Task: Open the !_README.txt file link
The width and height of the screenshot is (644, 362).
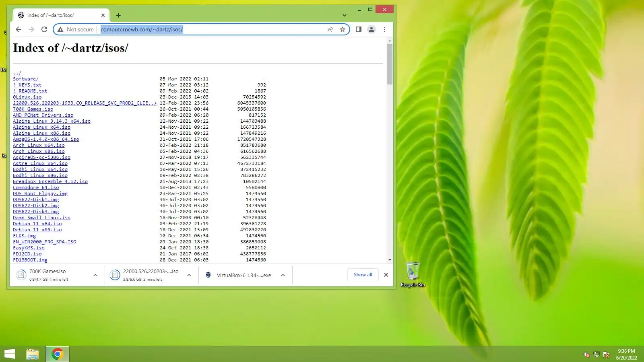Action: pos(30,91)
